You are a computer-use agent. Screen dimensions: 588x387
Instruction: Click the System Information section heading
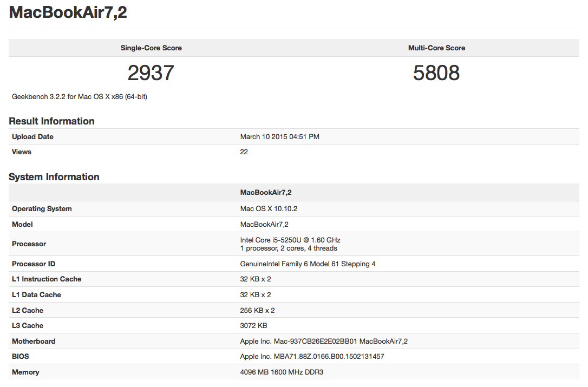(x=54, y=177)
